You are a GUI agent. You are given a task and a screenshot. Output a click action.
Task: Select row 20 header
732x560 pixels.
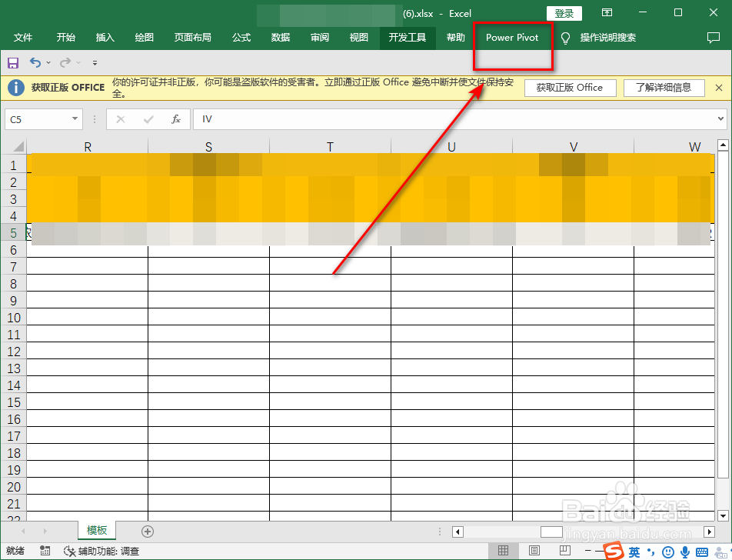pyautogui.click(x=14, y=487)
